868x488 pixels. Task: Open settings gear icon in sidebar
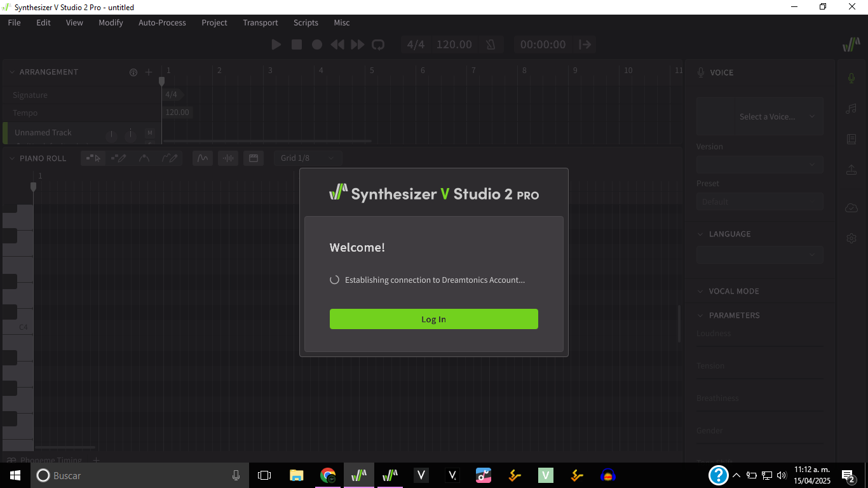click(x=851, y=238)
